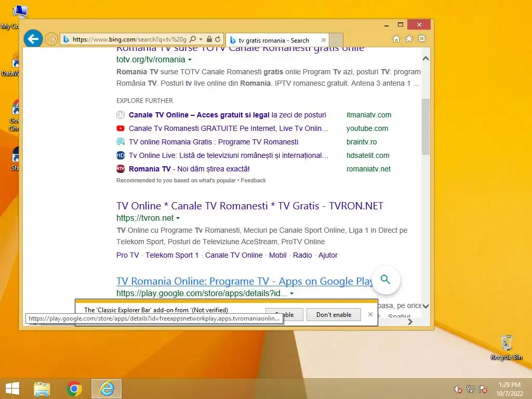Click the braintv.ro domain text
Screen dimensions: 532x399
362,142
